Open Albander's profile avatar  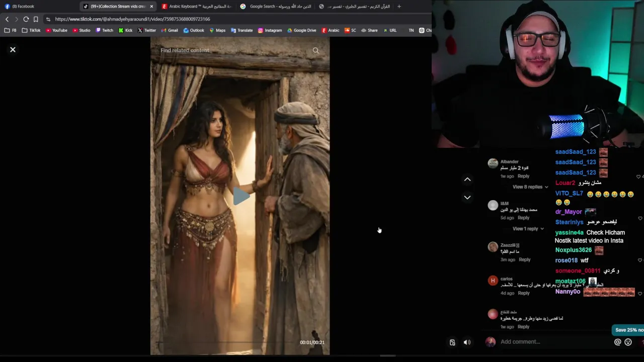point(493,163)
